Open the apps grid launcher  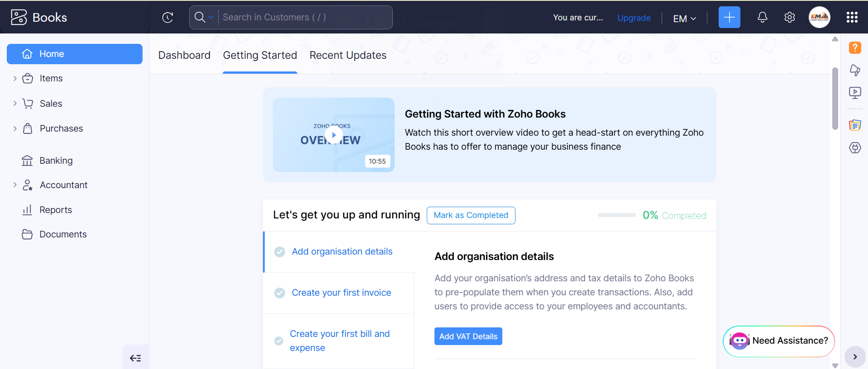[852, 17]
